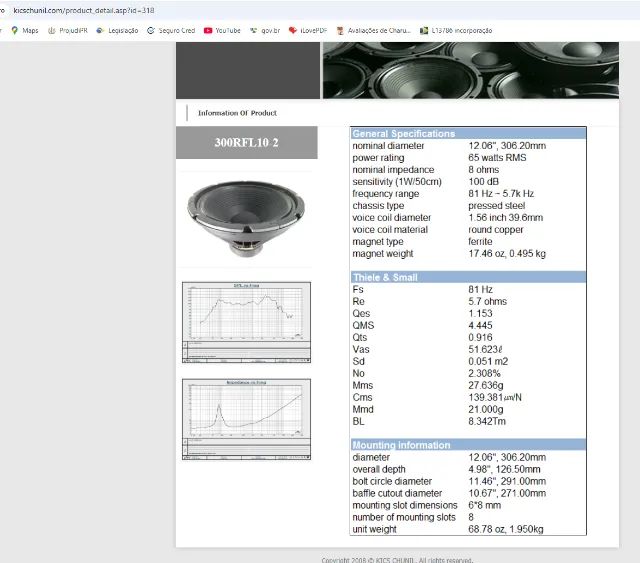Open the Legislação bookmark

click(x=118, y=31)
